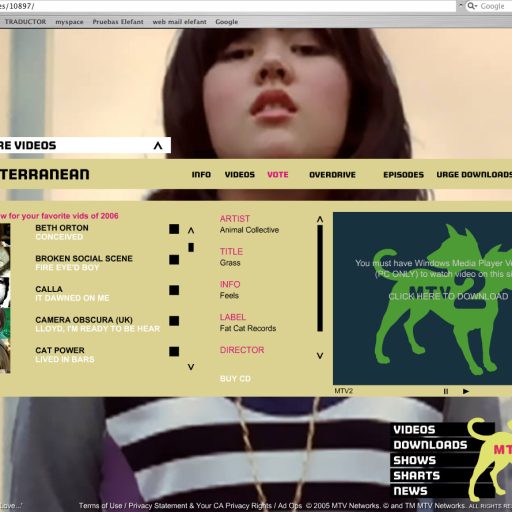Tick the vote box for Cat Power

coord(174,351)
